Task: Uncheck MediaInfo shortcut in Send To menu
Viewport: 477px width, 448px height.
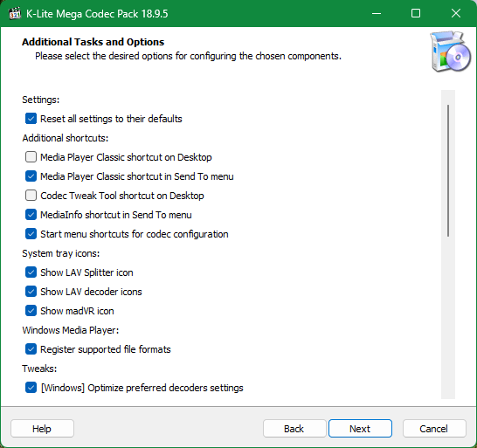Action: (31, 215)
